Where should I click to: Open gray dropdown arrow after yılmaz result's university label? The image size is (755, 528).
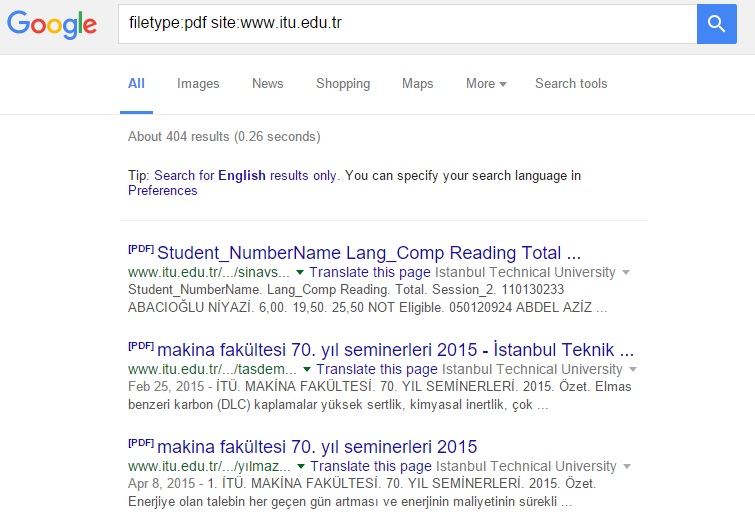pos(627,466)
